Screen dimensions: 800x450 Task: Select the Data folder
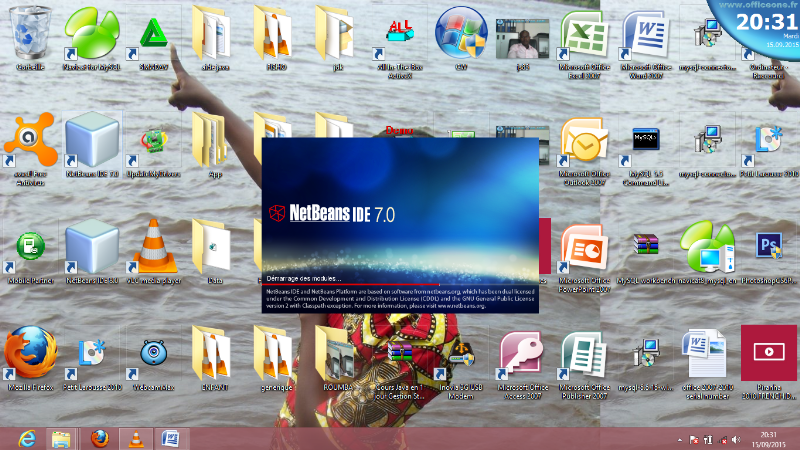pyautogui.click(x=215, y=251)
